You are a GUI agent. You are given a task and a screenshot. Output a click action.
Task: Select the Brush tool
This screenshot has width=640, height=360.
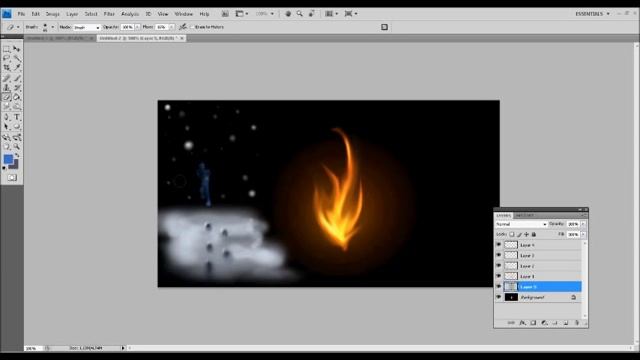(x=17, y=78)
